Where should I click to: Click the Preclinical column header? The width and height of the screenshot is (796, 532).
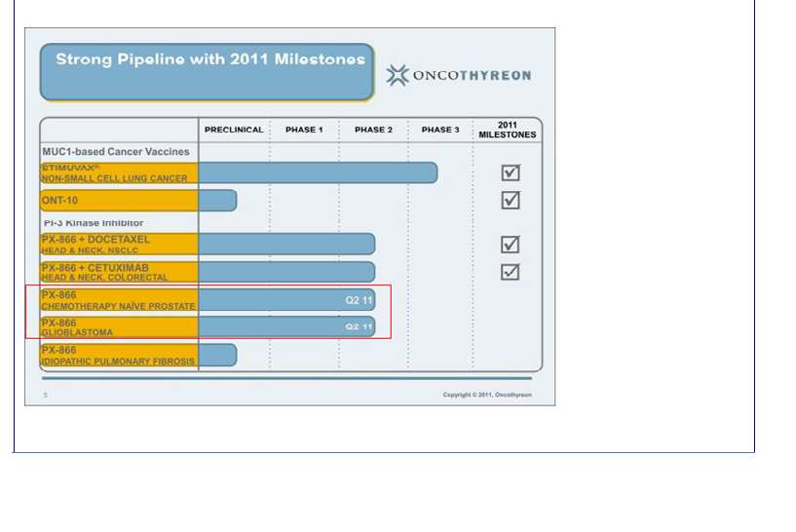(234, 130)
